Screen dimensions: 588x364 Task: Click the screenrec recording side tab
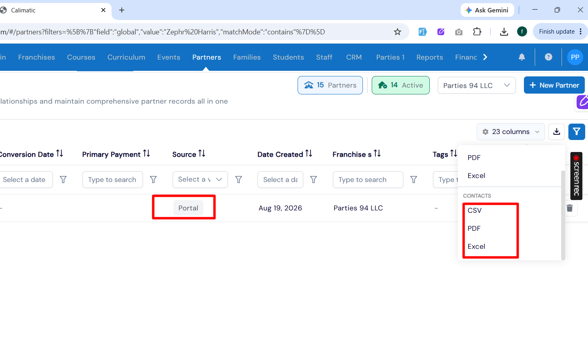click(576, 176)
